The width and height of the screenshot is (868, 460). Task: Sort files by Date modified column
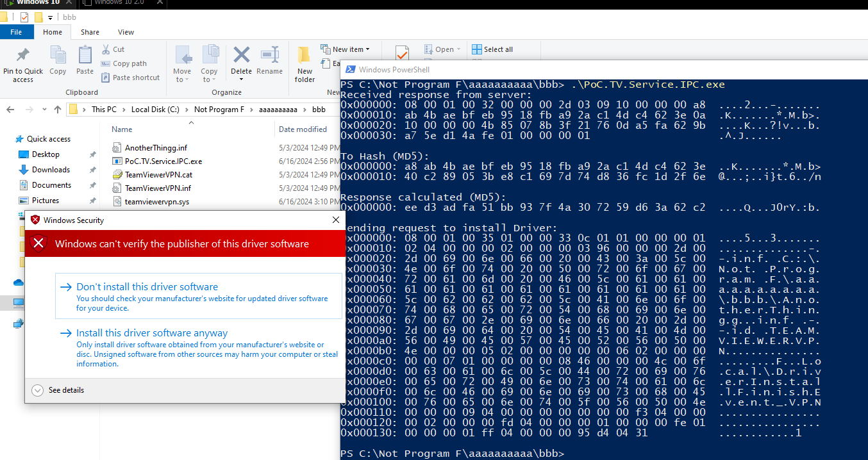(303, 129)
